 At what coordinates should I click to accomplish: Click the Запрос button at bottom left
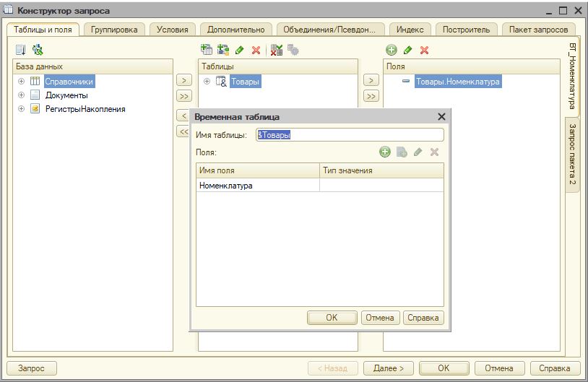point(32,368)
